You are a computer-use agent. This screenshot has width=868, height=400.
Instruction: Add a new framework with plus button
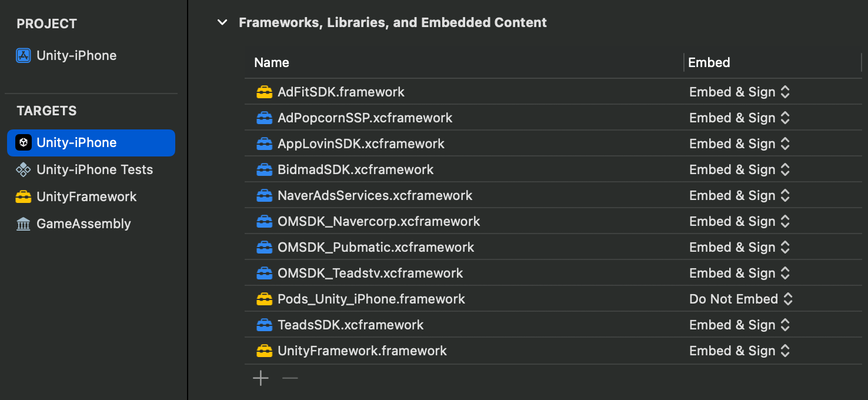261,378
